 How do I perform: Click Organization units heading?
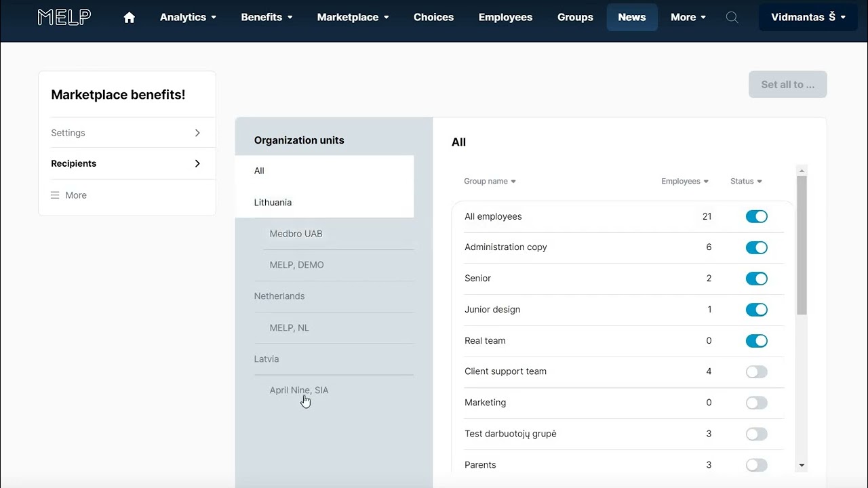pyautogui.click(x=299, y=140)
